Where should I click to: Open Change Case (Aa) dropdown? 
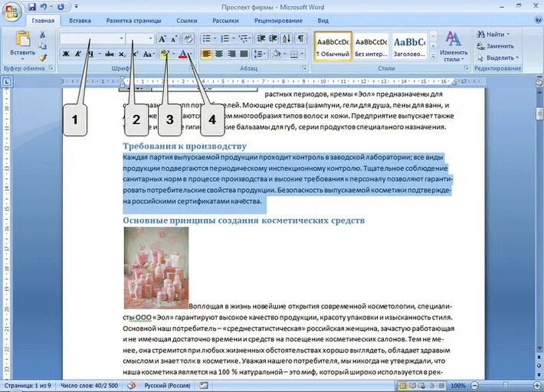149,54
